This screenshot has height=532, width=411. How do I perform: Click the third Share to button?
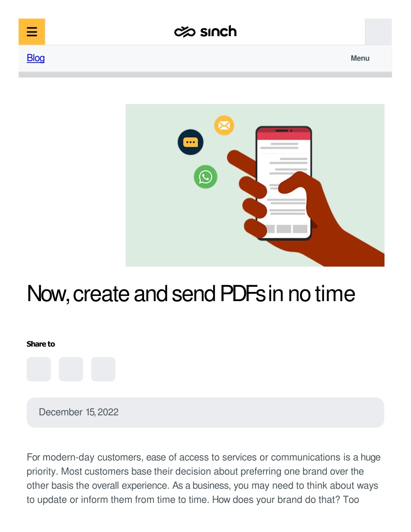click(x=103, y=369)
